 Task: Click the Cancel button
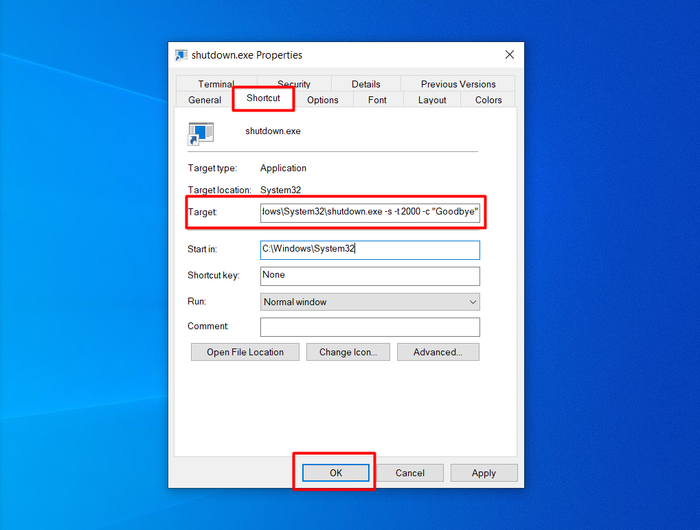(x=410, y=473)
